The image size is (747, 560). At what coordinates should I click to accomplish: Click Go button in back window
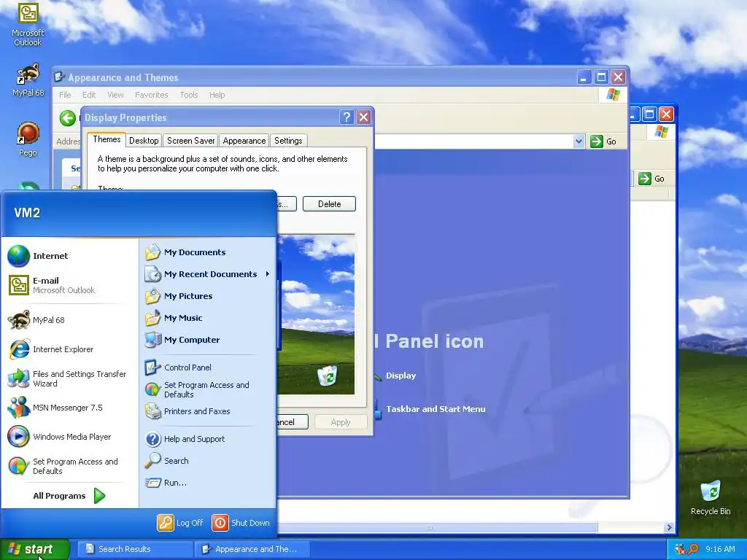(651, 179)
